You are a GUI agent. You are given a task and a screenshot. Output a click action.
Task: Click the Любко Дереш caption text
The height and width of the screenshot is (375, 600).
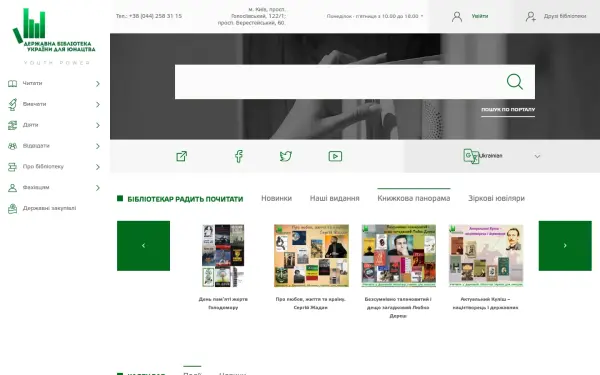(398, 307)
